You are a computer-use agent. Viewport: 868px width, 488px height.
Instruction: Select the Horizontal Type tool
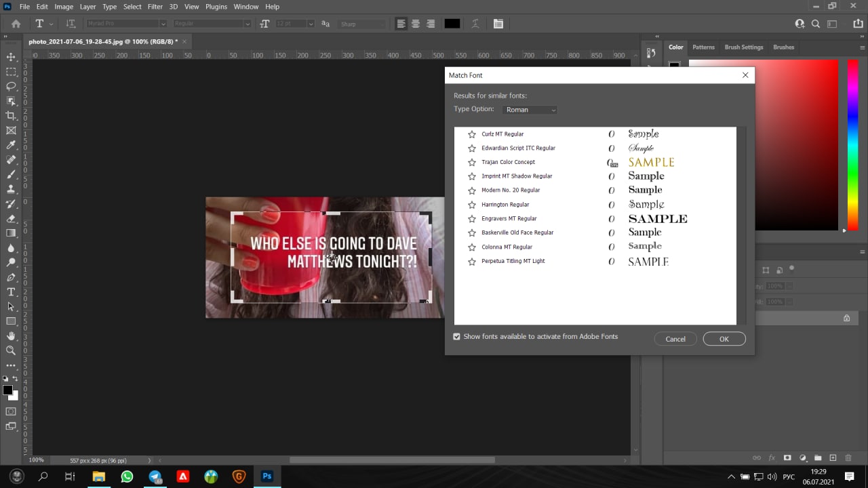click(x=11, y=292)
